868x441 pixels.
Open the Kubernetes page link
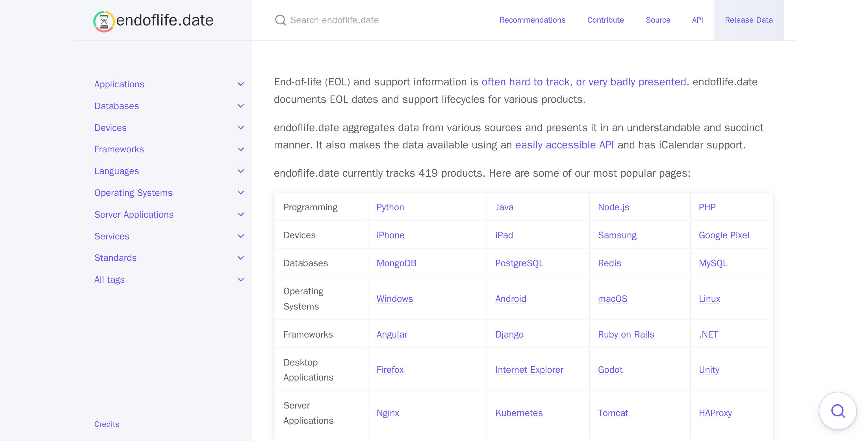pyautogui.click(x=518, y=413)
